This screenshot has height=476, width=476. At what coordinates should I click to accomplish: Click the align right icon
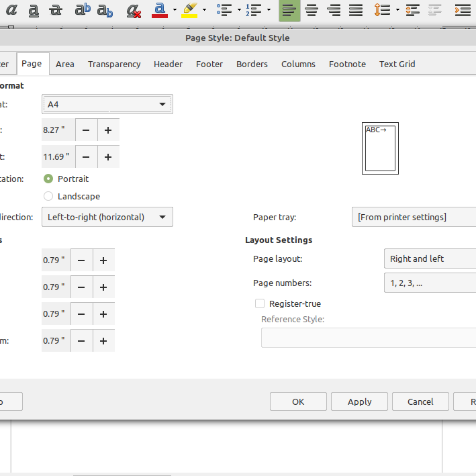[x=334, y=10]
